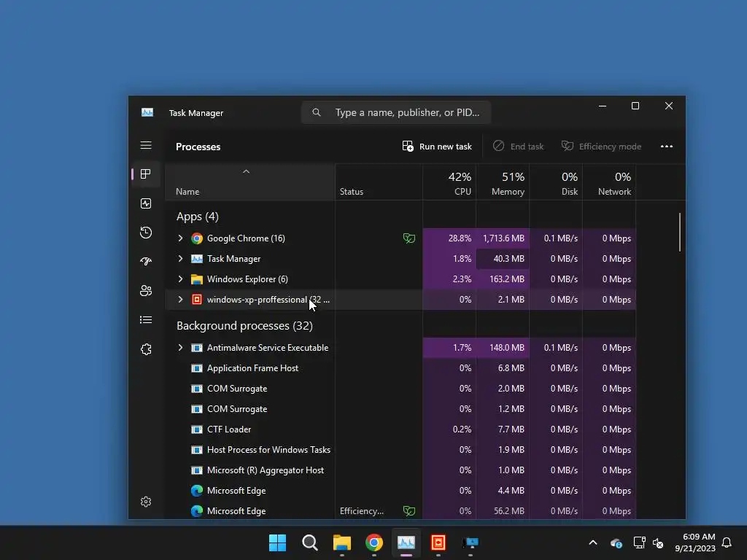The height and width of the screenshot is (560, 747).
Task: Click the Efficiency... status text on Edge row
Action: coord(362,511)
